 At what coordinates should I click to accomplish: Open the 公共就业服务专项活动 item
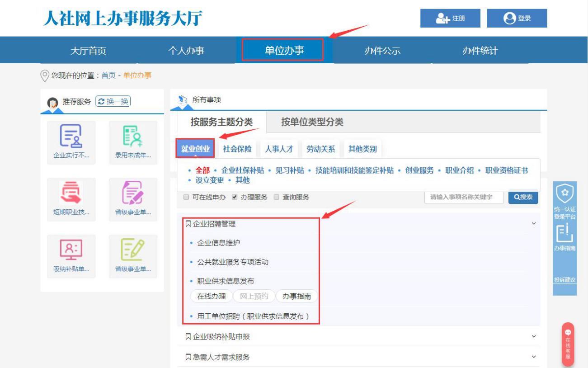point(233,262)
